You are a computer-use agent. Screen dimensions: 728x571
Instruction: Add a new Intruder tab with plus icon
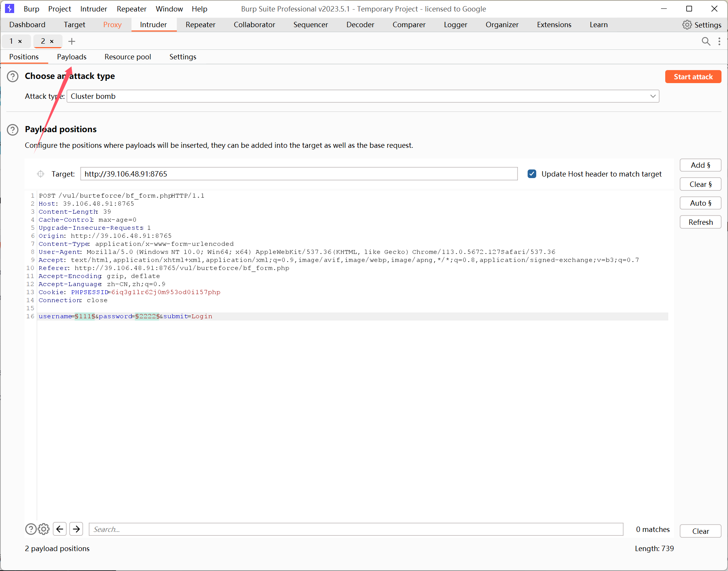(x=72, y=41)
